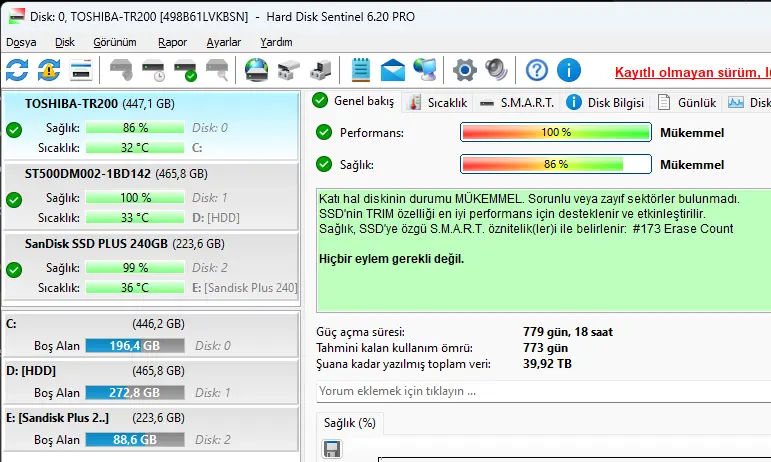Screen dimensions: 771x462
Task: Click the disk icon with a clock
Action: point(153,70)
